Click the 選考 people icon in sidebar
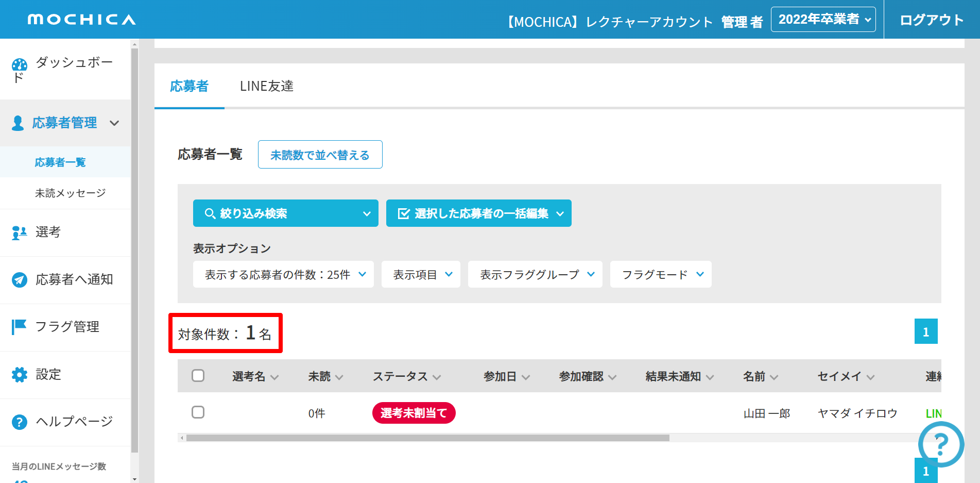The width and height of the screenshot is (980, 483). tap(19, 233)
